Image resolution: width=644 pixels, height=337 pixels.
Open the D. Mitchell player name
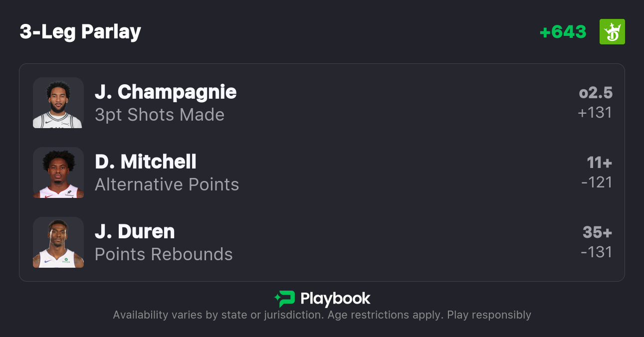(146, 162)
